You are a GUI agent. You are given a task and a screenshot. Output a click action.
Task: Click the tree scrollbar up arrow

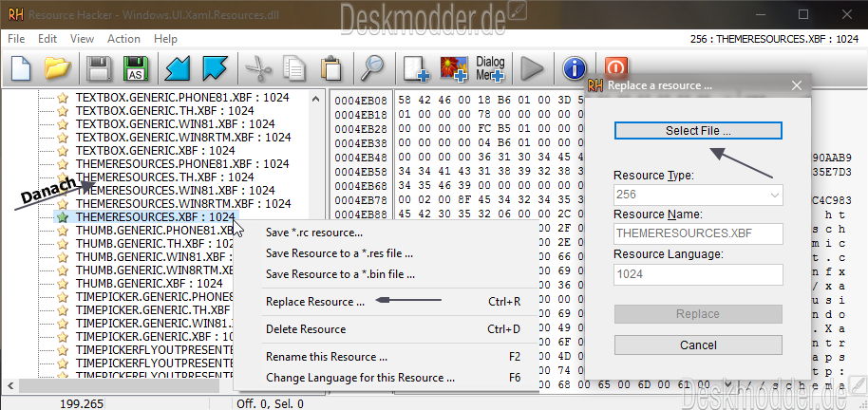coord(315,99)
